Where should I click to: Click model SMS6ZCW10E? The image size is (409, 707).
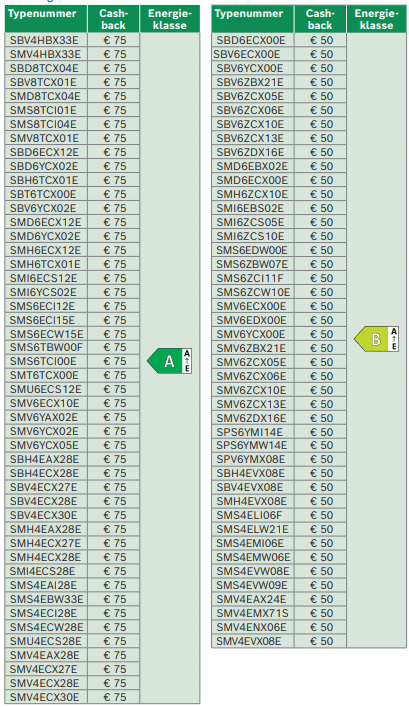pos(253,292)
